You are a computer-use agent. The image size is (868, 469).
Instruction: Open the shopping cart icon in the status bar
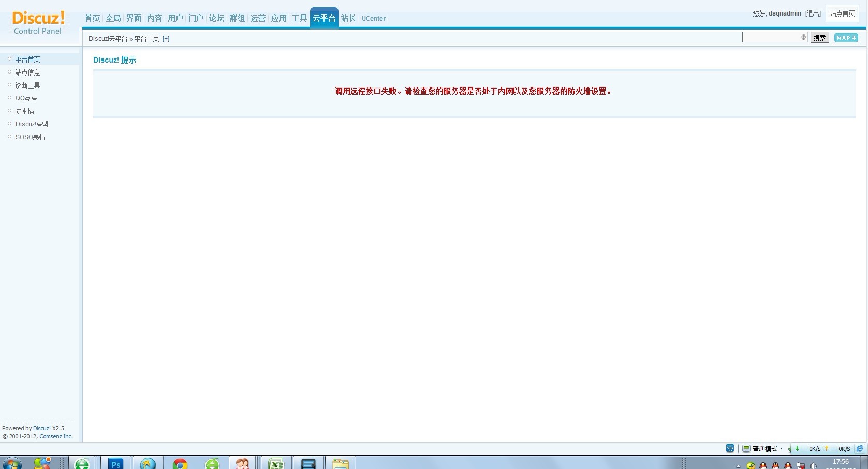(730, 448)
